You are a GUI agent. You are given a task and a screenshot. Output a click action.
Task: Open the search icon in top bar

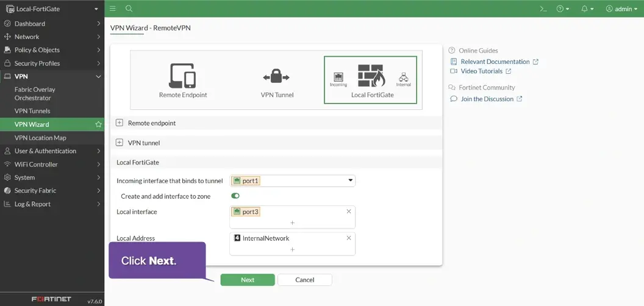click(x=129, y=9)
